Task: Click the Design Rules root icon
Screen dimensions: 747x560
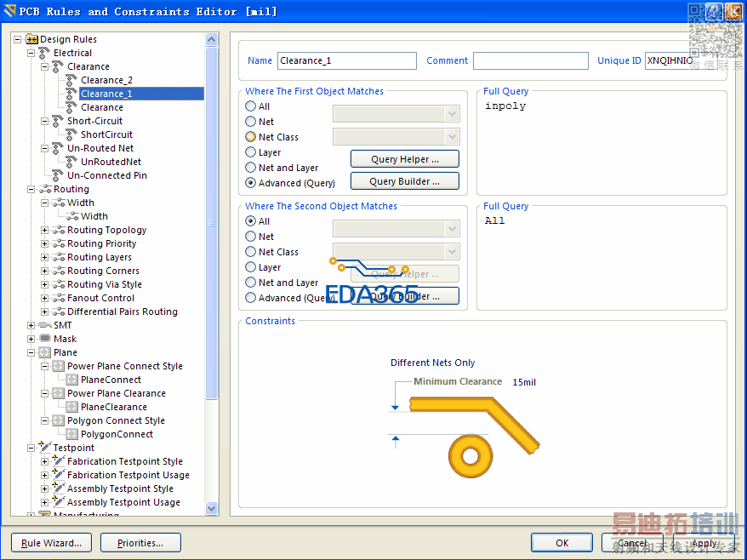Action: (x=32, y=39)
